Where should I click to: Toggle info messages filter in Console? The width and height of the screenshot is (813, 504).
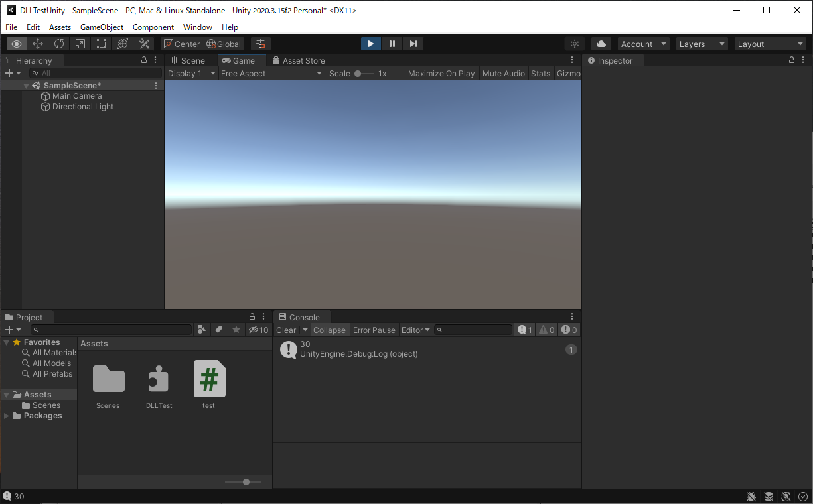tap(525, 330)
